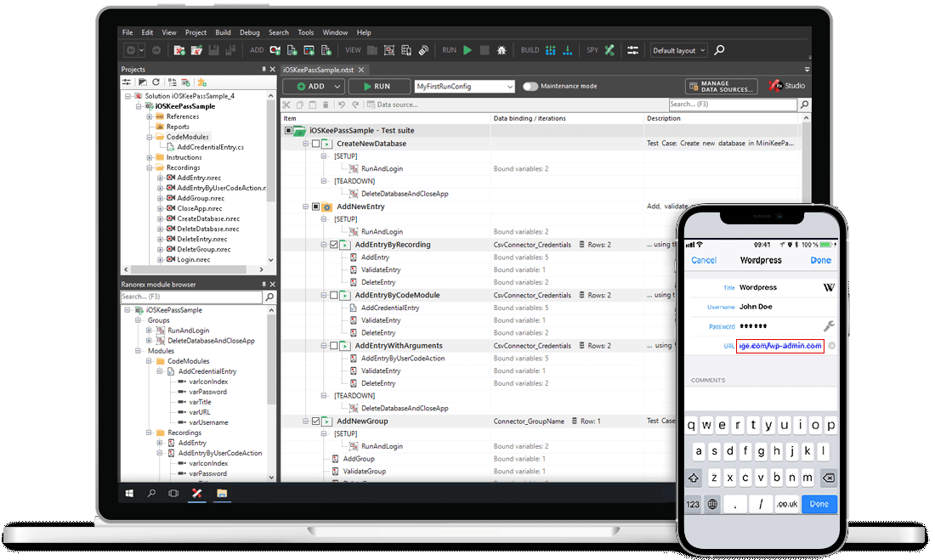Viewport: 935px width, 560px height.
Task: Click the Projects tree horizontal scrollbar
Action: coord(193,269)
